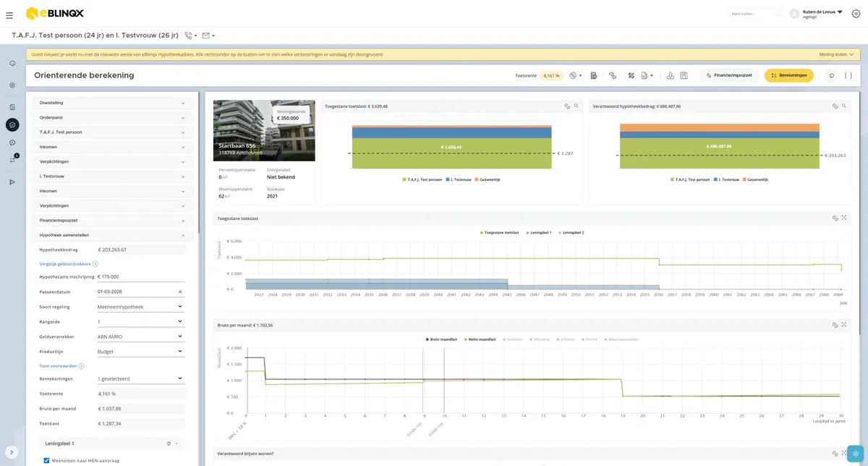This screenshot has height=466, width=868.
Task: Click the link icon on Verantwoord hypotheekbedrag card
Action: 835,106
